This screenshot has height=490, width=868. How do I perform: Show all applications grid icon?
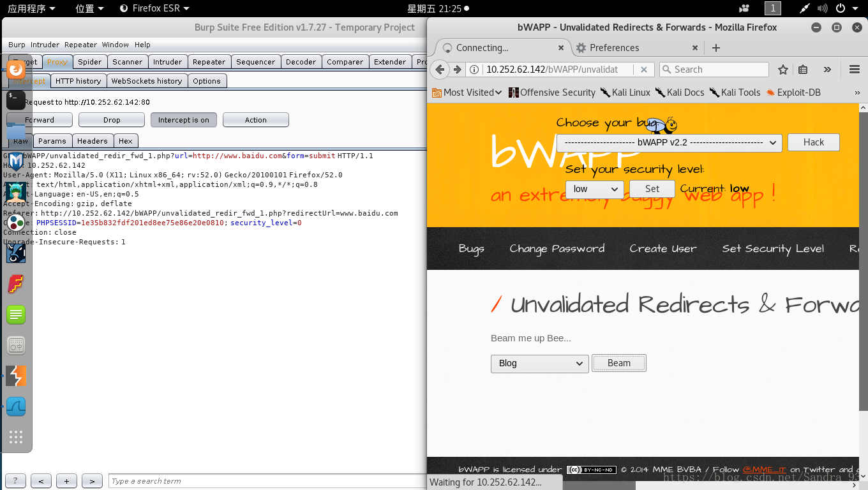pyautogui.click(x=16, y=437)
